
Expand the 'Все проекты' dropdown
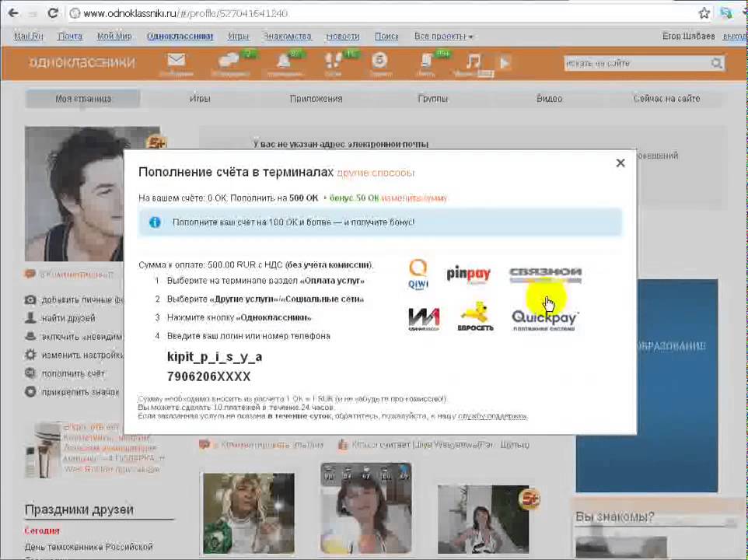pos(443,37)
